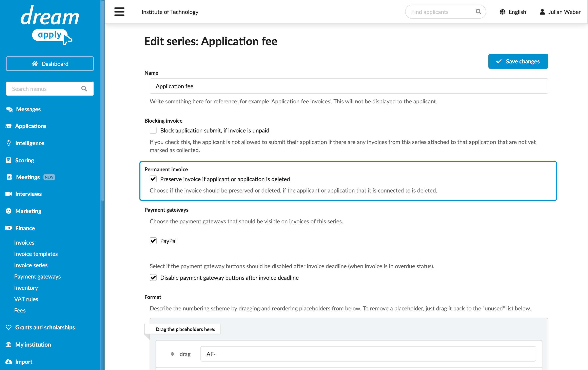Click the Scoring calculator icon
Viewport: 588px width, 370px height.
click(x=8, y=160)
